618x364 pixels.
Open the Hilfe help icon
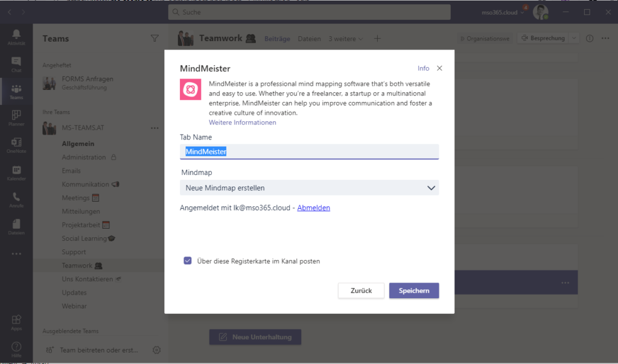(16, 350)
